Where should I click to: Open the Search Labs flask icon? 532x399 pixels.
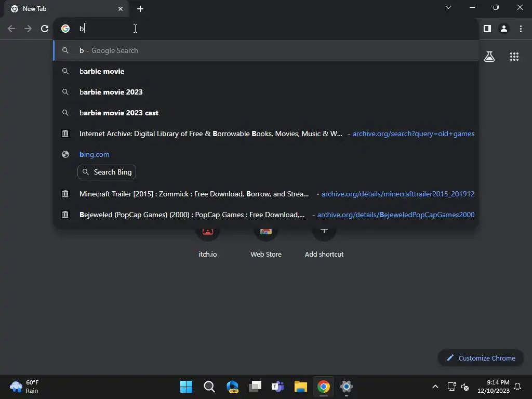click(489, 56)
